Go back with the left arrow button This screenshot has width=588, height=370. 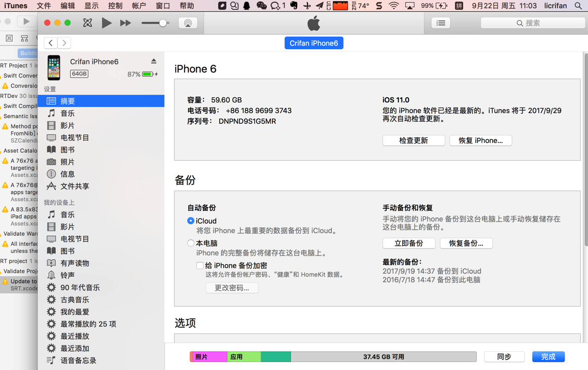click(x=51, y=43)
